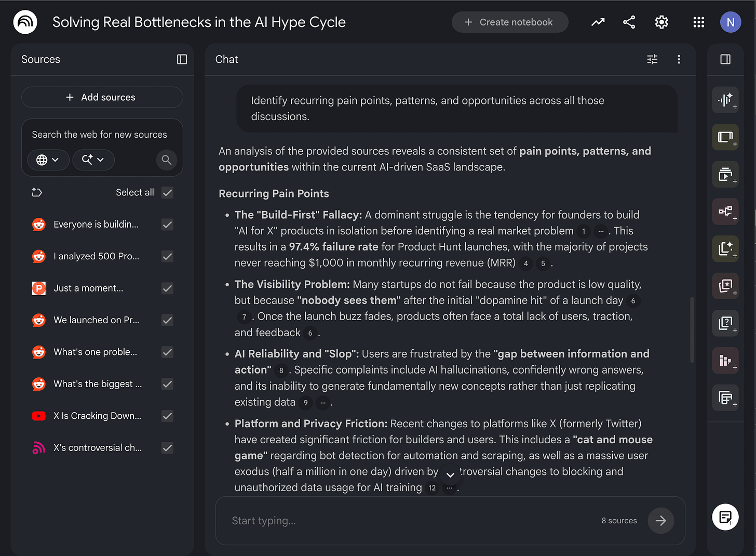Uncheck the 'What's one proble...' source checkbox
756x556 pixels.
coord(167,352)
